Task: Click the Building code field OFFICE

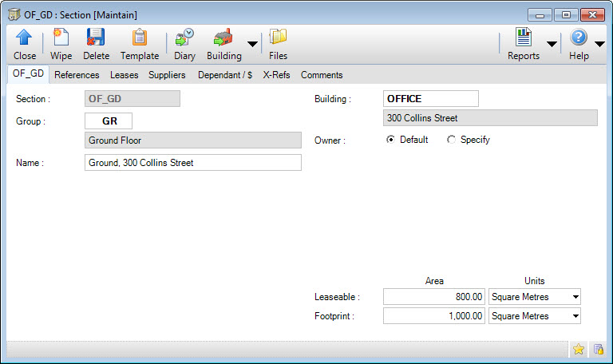Action: pos(431,98)
